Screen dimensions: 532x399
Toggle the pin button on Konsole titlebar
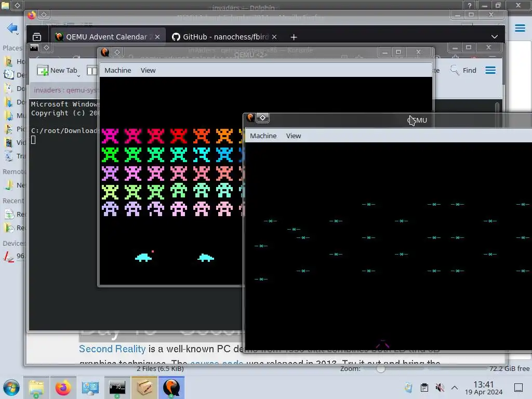[x=46, y=47]
